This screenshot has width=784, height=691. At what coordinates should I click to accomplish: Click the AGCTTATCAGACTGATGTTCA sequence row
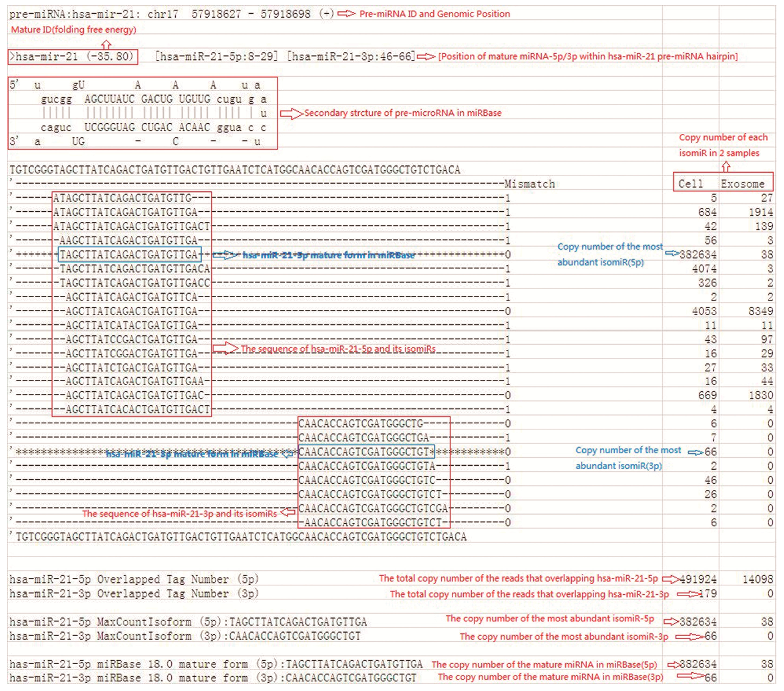132,297
